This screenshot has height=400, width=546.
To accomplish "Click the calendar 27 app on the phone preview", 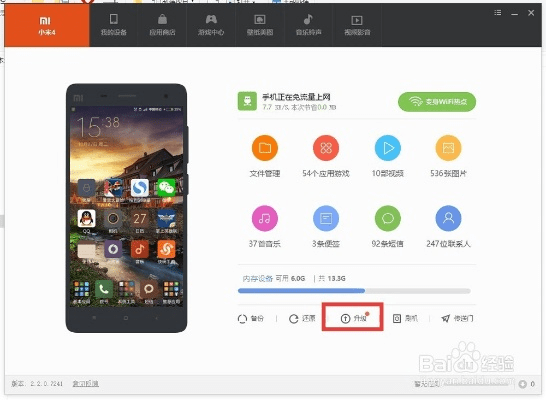I will click(x=140, y=221).
